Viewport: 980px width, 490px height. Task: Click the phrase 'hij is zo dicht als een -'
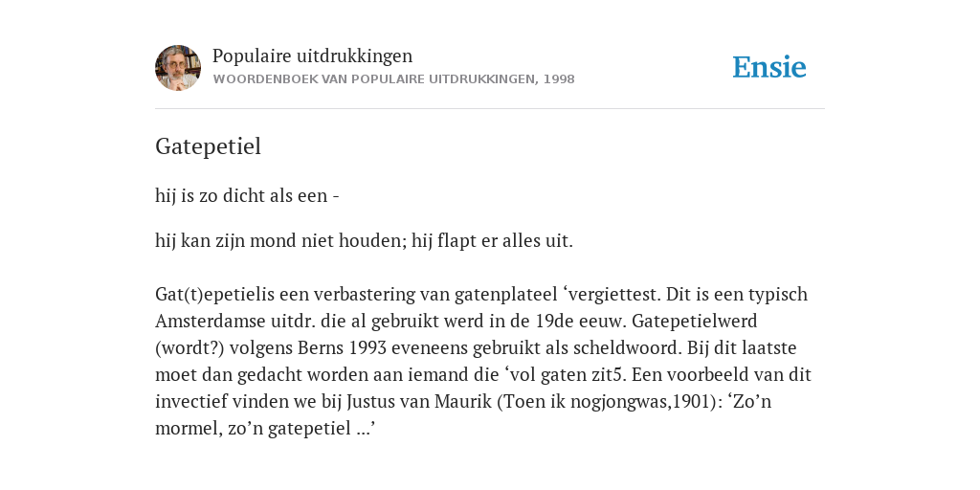coord(248,195)
